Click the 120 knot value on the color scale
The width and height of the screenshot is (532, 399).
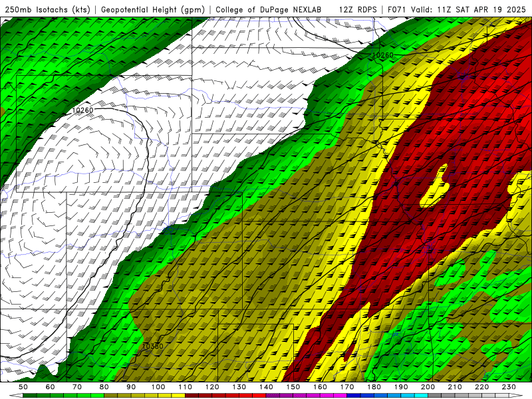pyautogui.click(x=212, y=387)
